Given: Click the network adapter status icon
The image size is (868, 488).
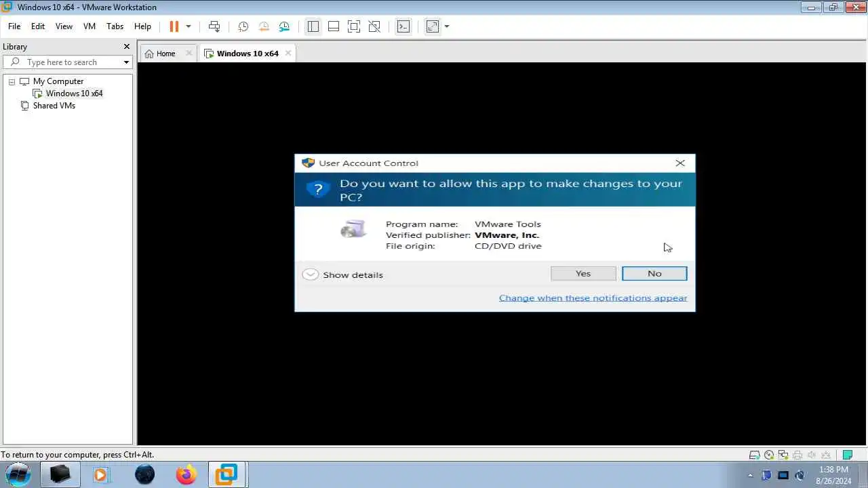Looking at the screenshot, I should click(x=783, y=455).
